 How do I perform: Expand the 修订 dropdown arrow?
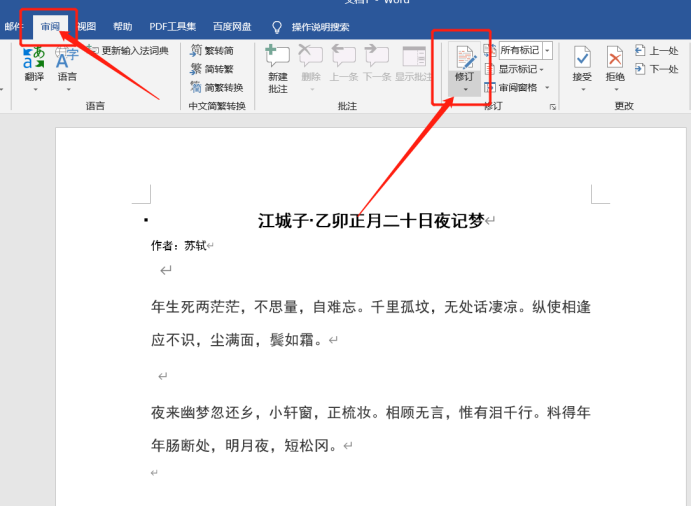pos(466,89)
